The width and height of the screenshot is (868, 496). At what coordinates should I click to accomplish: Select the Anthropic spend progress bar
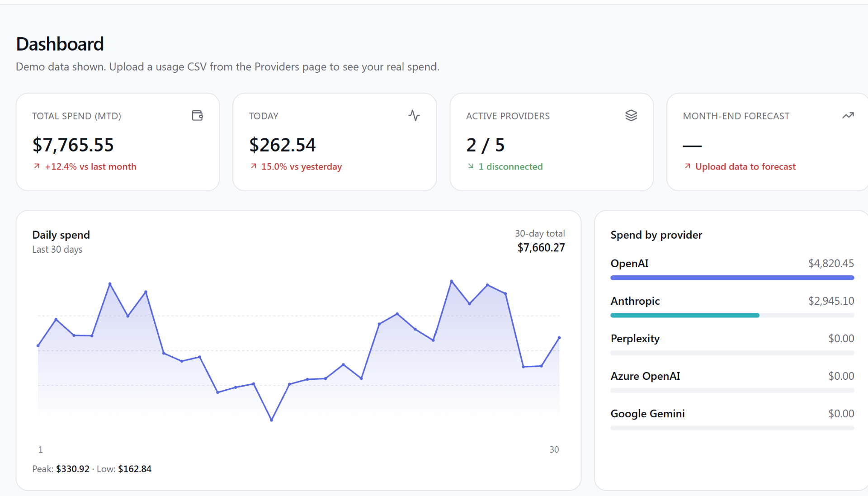pyautogui.click(x=732, y=315)
